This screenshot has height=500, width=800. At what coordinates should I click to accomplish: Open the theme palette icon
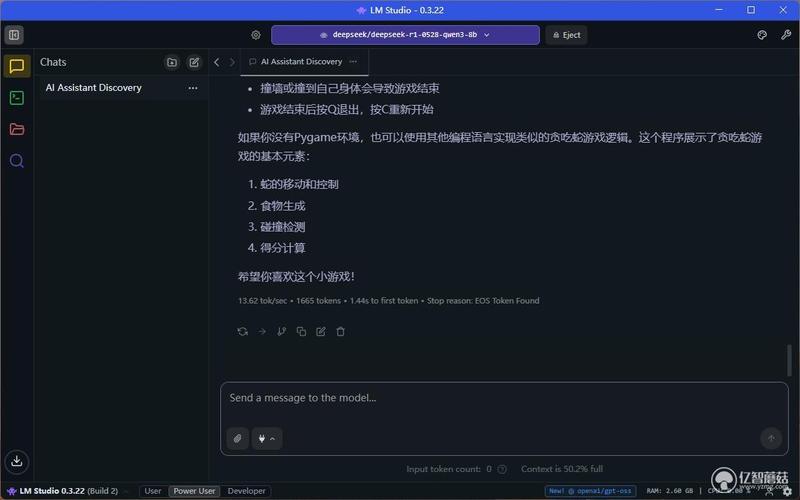762,35
